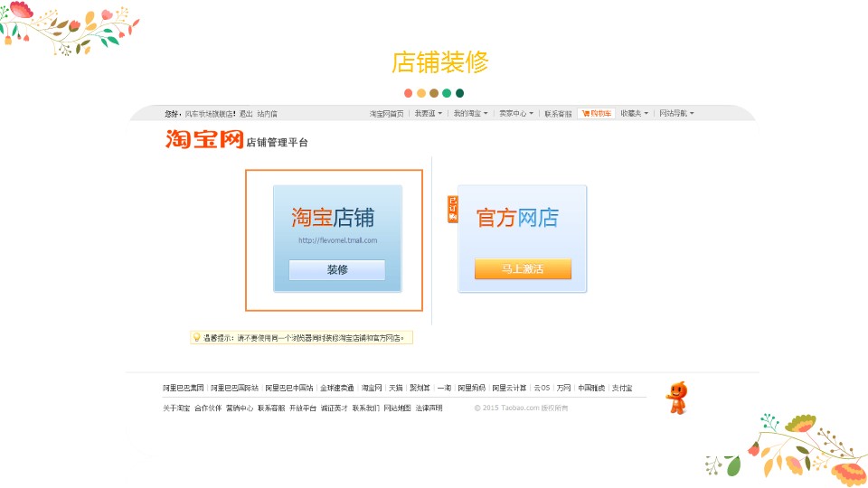
Task: Expand the 我要逛 dropdown
Action: click(x=429, y=114)
